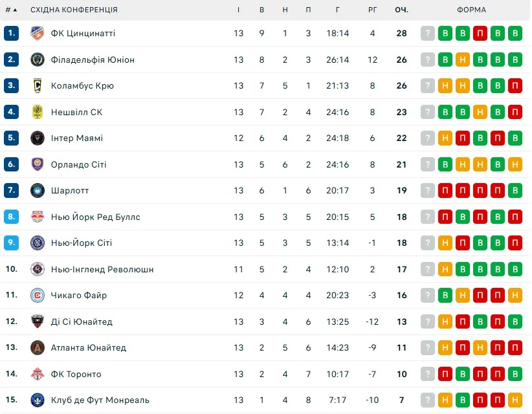This screenshot has width=532, height=414.
Task: Open the Чикаго Файр team link
Action: click(79, 296)
